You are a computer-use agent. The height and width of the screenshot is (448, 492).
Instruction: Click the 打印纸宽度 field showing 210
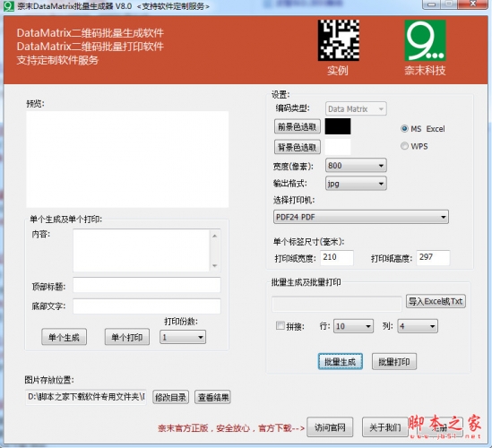[x=337, y=258]
